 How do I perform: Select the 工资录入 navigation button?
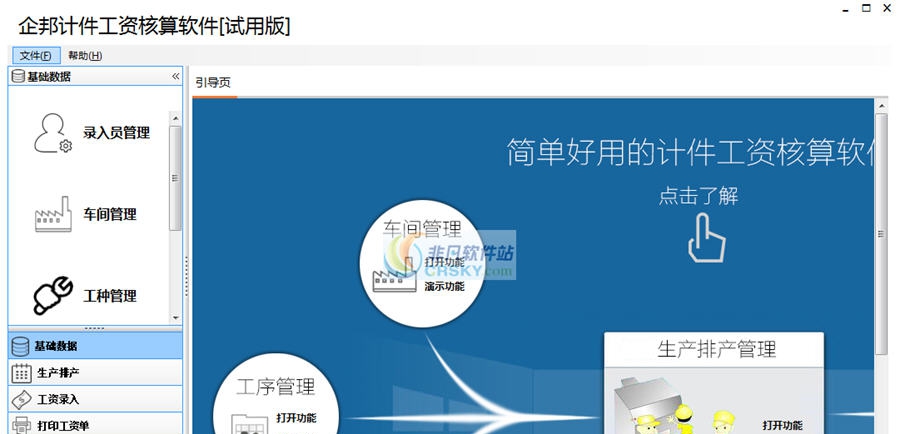(95, 400)
